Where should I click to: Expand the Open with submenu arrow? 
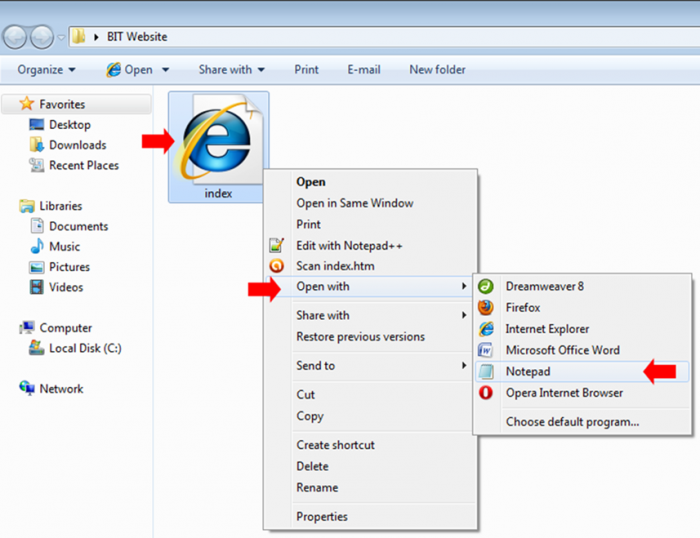coord(464,286)
